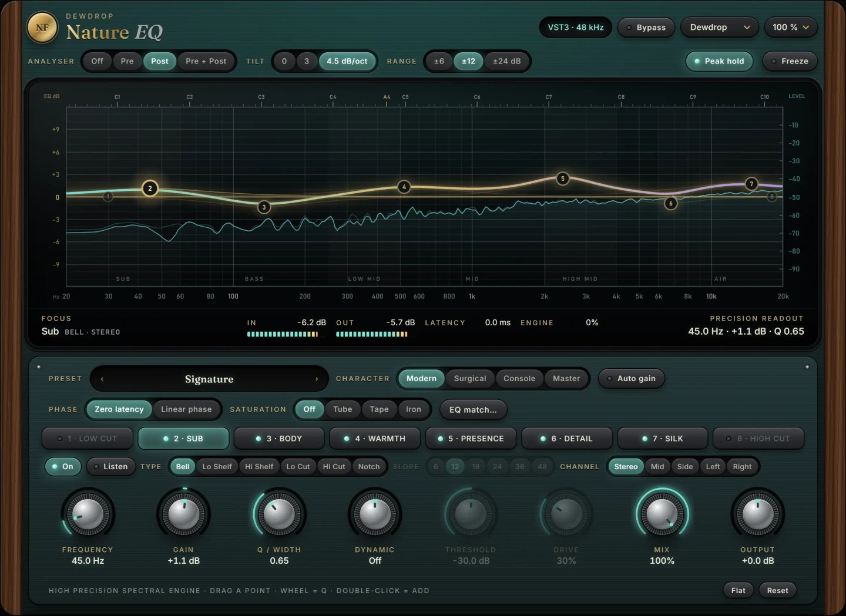
Task: Toggle the band On switch
Action: (x=63, y=467)
